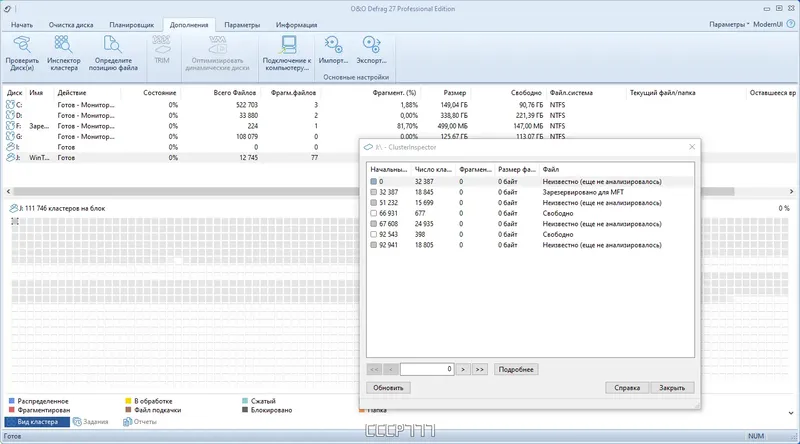Close the ClusterInspector dialog with X

pos(692,147)
